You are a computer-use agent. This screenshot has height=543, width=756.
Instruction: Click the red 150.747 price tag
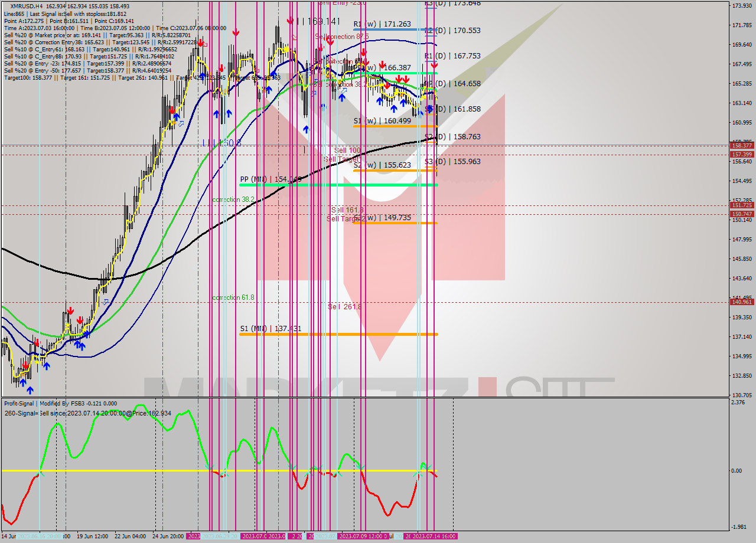[x=742, y=214]
